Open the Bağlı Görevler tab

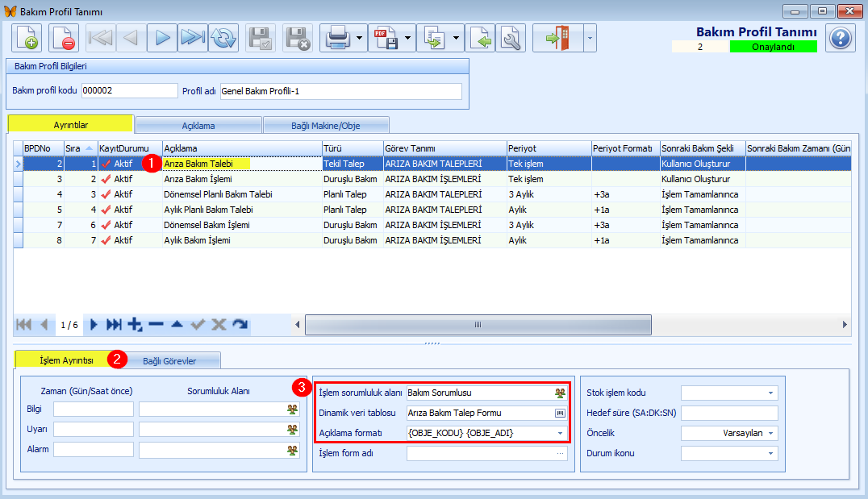(169, 361)
